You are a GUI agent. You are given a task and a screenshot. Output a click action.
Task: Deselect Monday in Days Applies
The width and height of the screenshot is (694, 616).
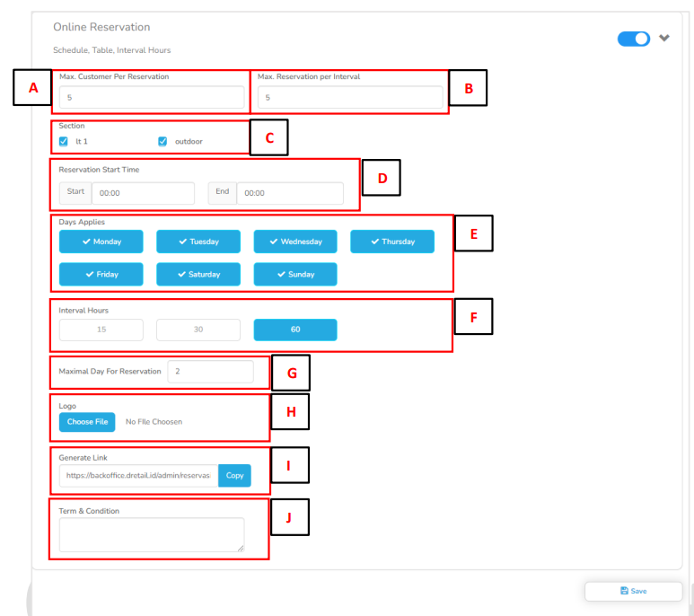point(101,242)
